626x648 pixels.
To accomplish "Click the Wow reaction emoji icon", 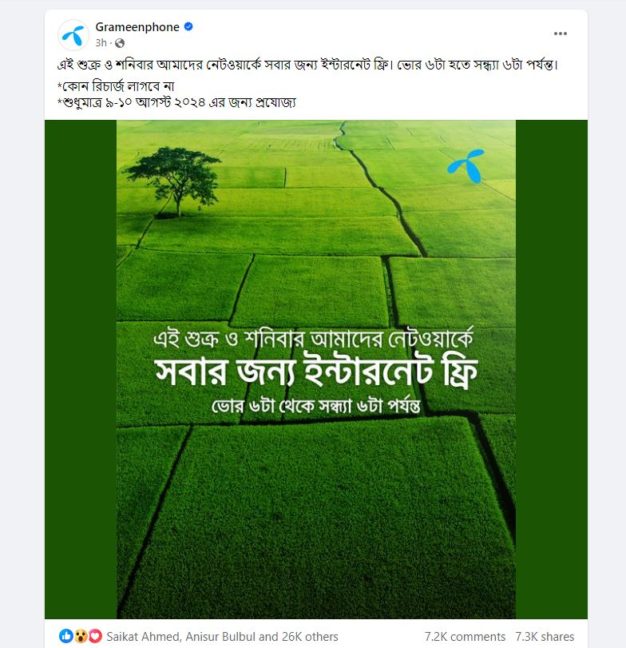I will coord(81,636).
